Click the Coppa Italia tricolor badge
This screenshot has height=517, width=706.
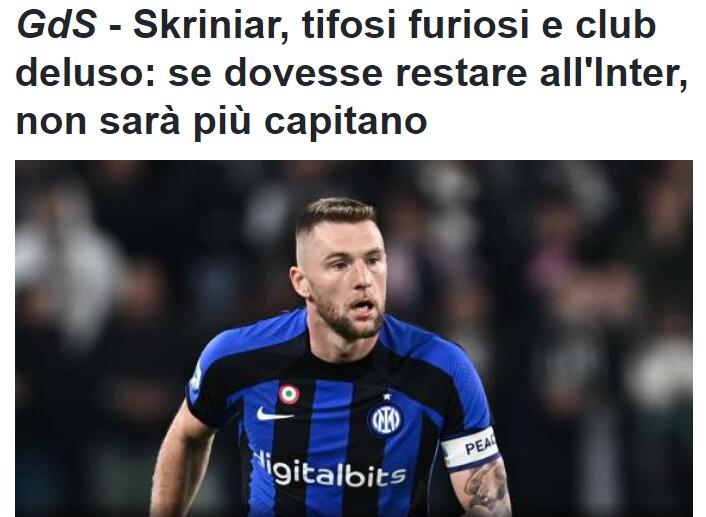coord(289,394)
